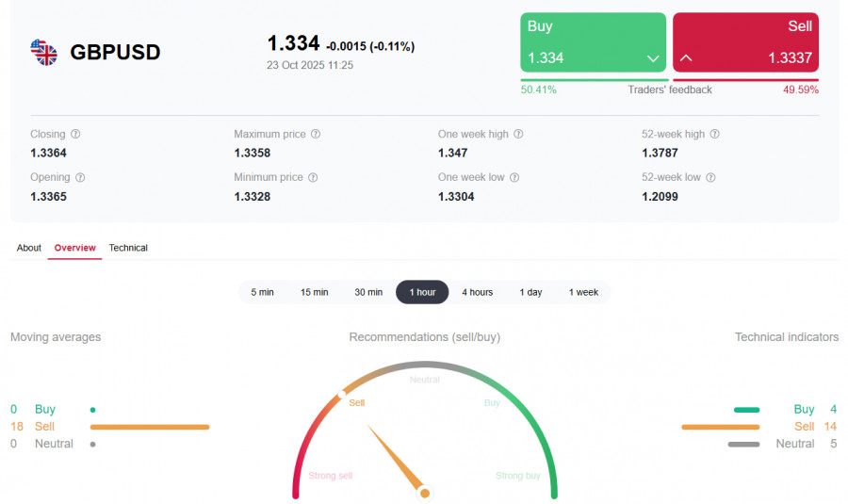
Task: Click the Closing value 1.3364
Action: point(48,153)
